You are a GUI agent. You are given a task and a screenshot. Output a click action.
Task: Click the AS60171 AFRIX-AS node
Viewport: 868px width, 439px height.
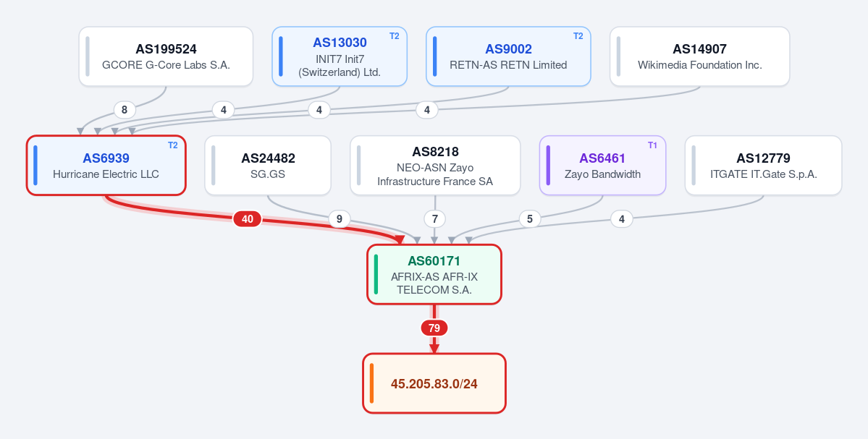click(434, 274)
